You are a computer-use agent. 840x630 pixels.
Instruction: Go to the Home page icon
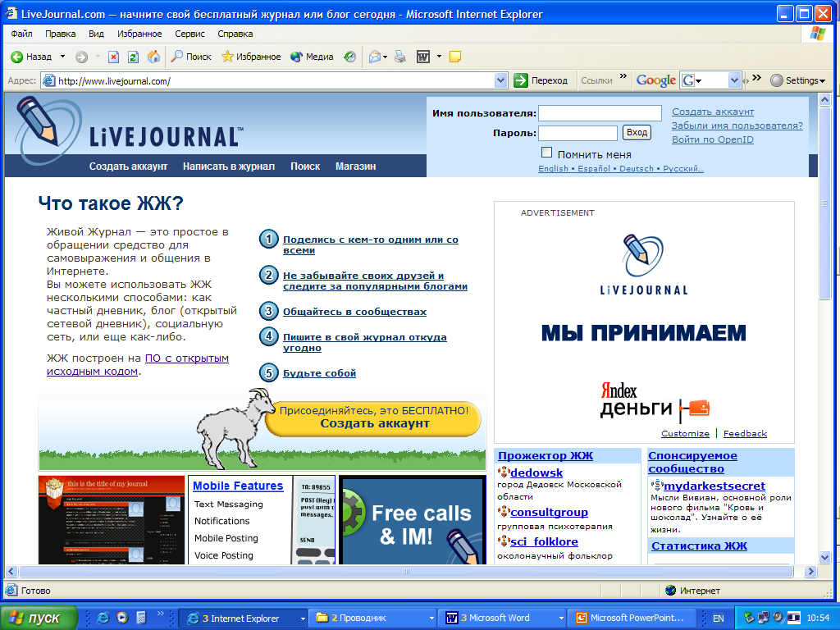(x=153, y=57)
